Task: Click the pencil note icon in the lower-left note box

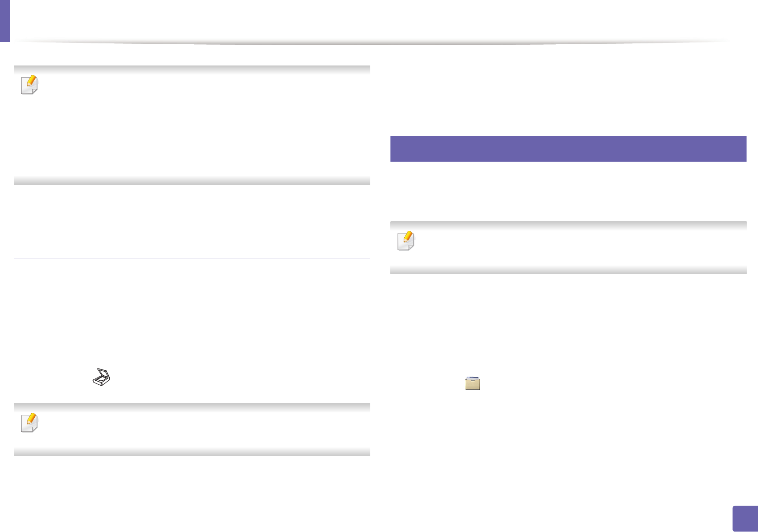Action: [x=30, y=423]
